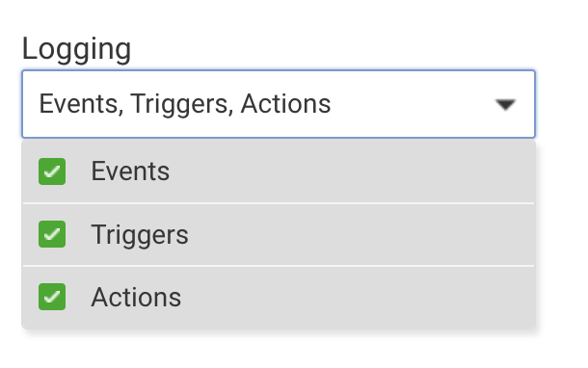Select the Triggers option label
Image resolution: width=588 pixels, height=368 pixels.
click(x=140, y=235)
